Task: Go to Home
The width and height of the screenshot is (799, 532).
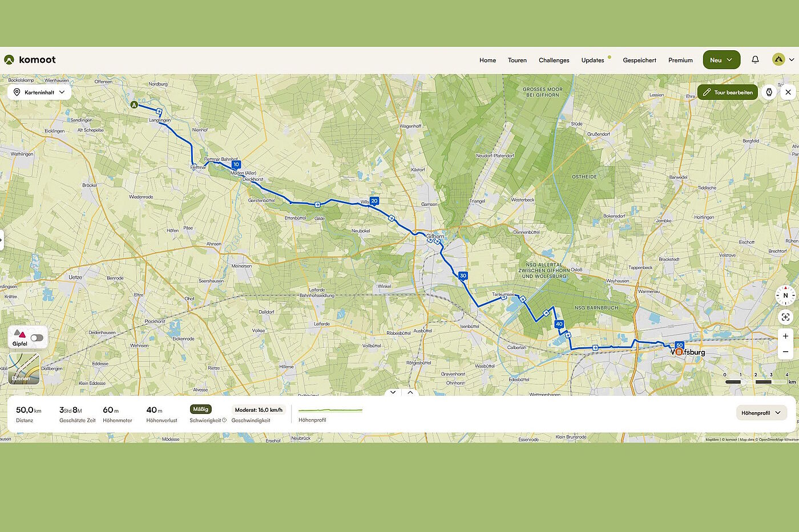Action: tap(487, 60)
